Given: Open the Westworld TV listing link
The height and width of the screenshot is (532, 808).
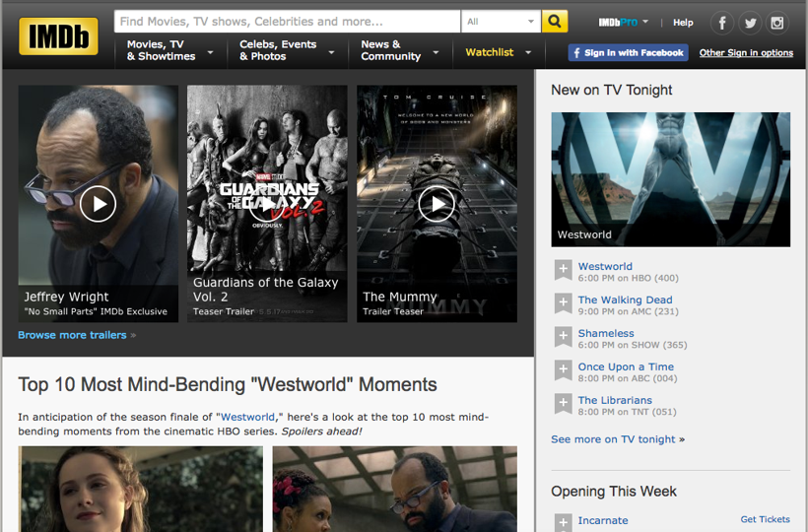Looking at the screenshot, I should click(x=605, y=266).
